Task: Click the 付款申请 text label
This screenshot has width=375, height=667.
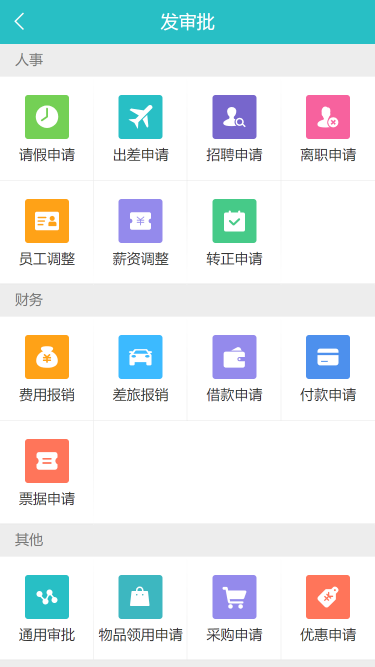Action: point(328,395)
